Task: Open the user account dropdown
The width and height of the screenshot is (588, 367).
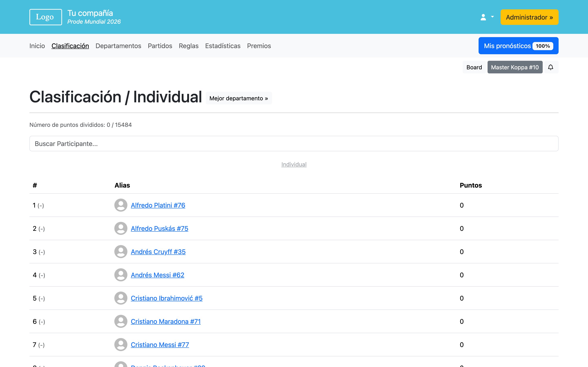Action: [x=487, y=17]
